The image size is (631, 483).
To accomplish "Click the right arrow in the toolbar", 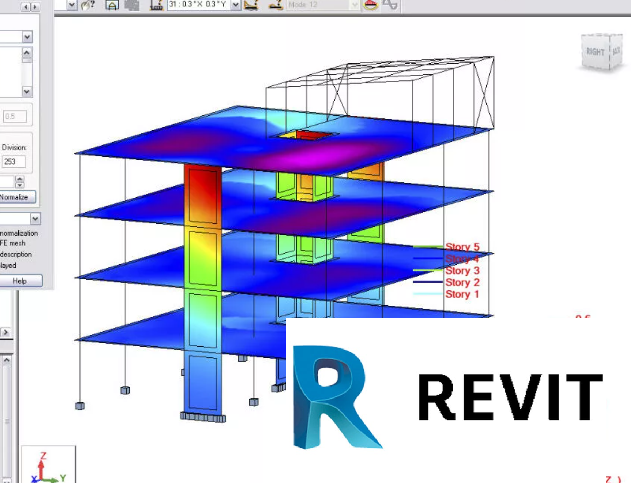I will tap(35, 6).
